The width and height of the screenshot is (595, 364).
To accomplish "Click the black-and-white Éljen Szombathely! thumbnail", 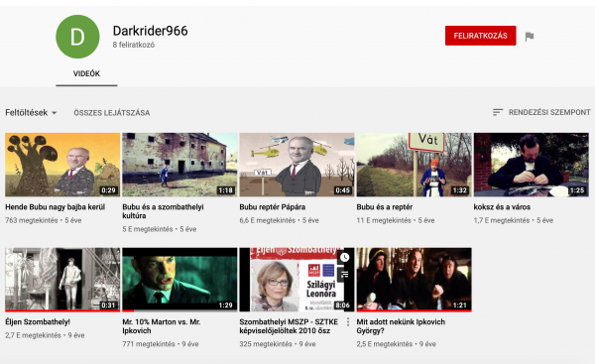I will 62,280.
